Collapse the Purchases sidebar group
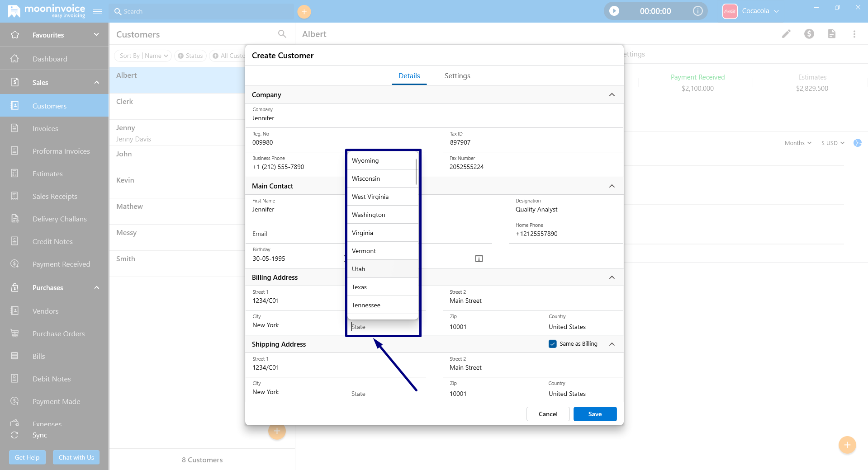The width and height of the screenshot is (868, 470). [x=97, y=287]
